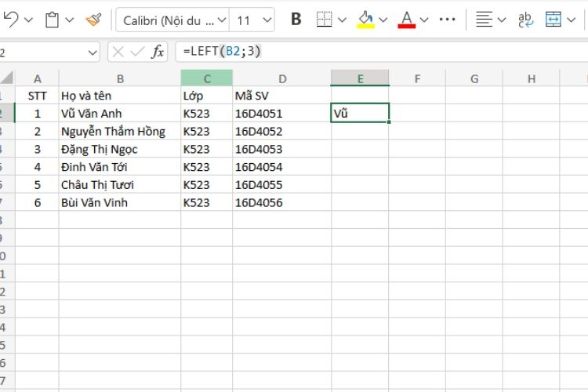Select cell containing 'Đinh Văn Tới'
This screenshot has height=392, width=588.
(120, 167)
